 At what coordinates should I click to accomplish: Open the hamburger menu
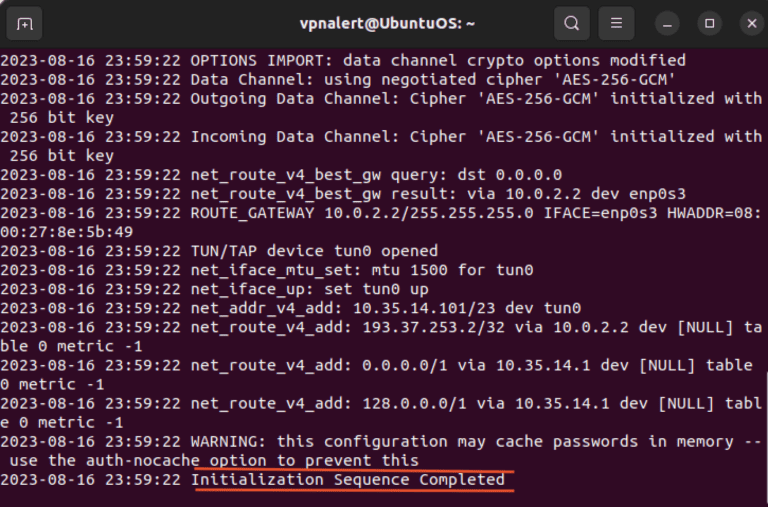pos(617,23)
